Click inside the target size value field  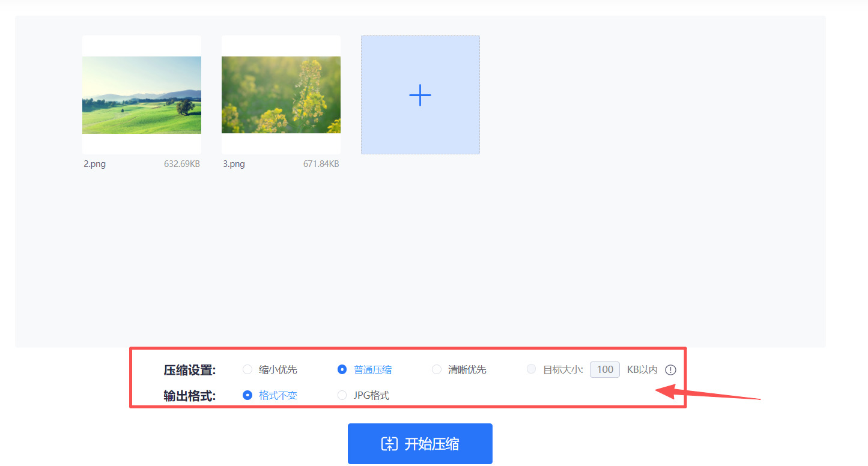point(604,369)
